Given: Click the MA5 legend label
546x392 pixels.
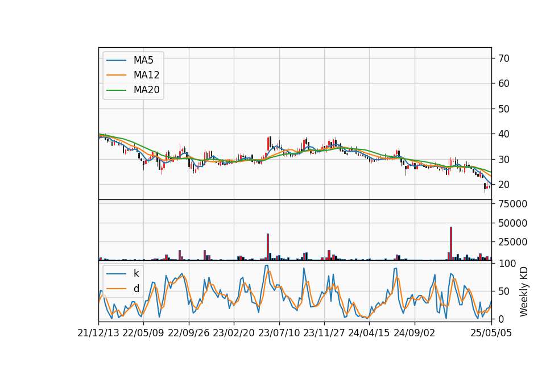Looking at the screenshot, I should tap(143, 60).
